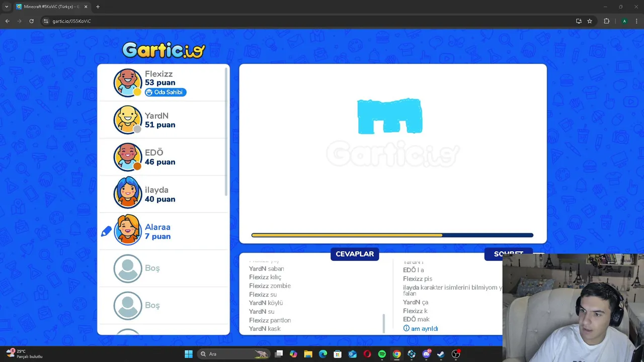Open the Windows Start menu

tap(189, 354)
